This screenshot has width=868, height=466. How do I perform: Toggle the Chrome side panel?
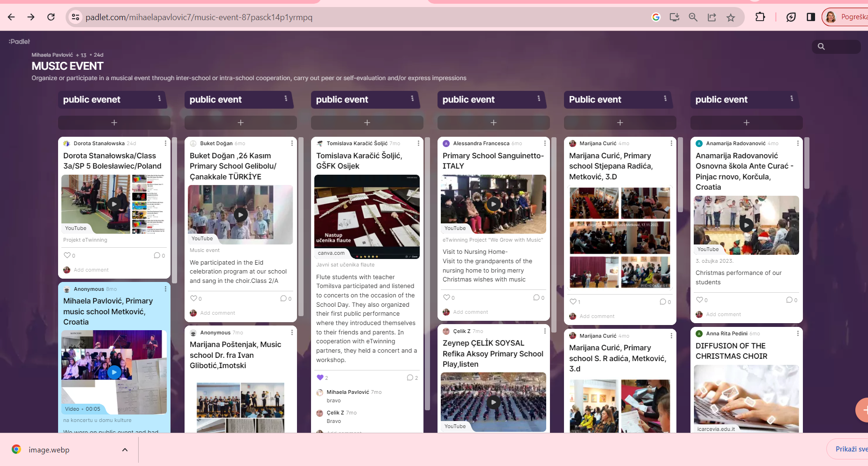click(811, 17)
